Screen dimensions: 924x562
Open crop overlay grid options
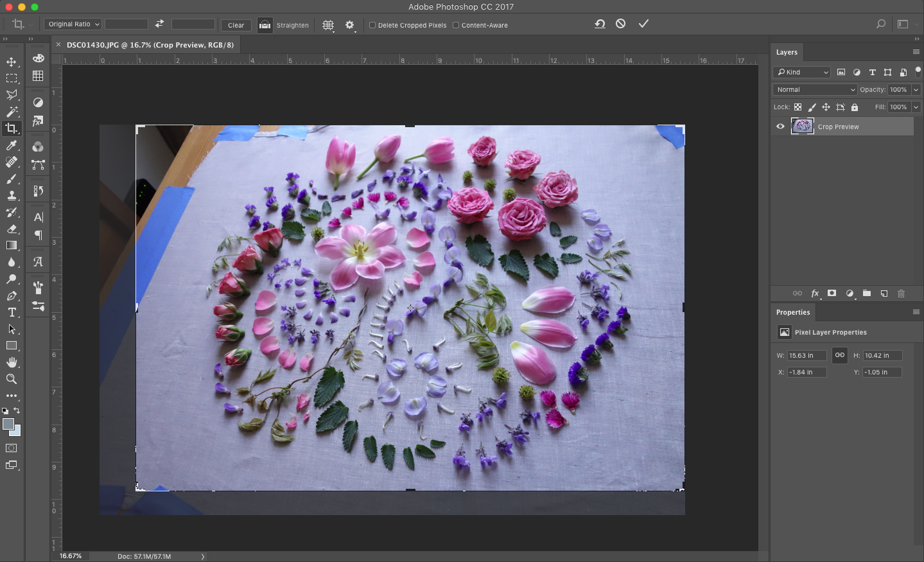[x=328, y=25]
